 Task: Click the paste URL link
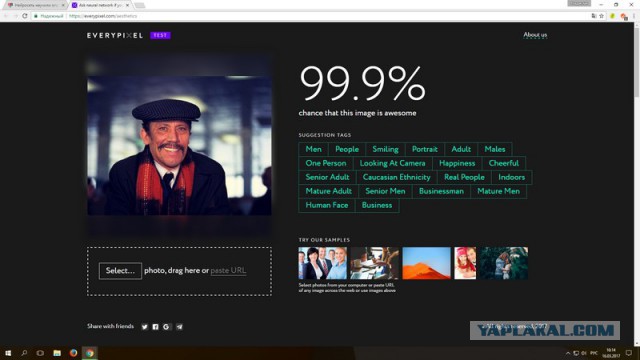pos(228,271)
